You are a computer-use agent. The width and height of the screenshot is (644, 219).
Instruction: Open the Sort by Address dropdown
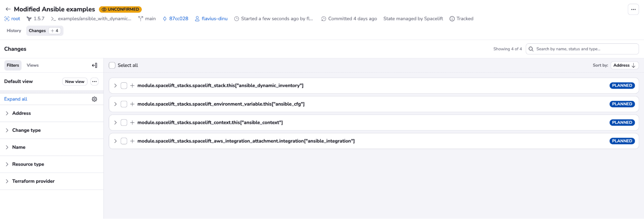624,65
